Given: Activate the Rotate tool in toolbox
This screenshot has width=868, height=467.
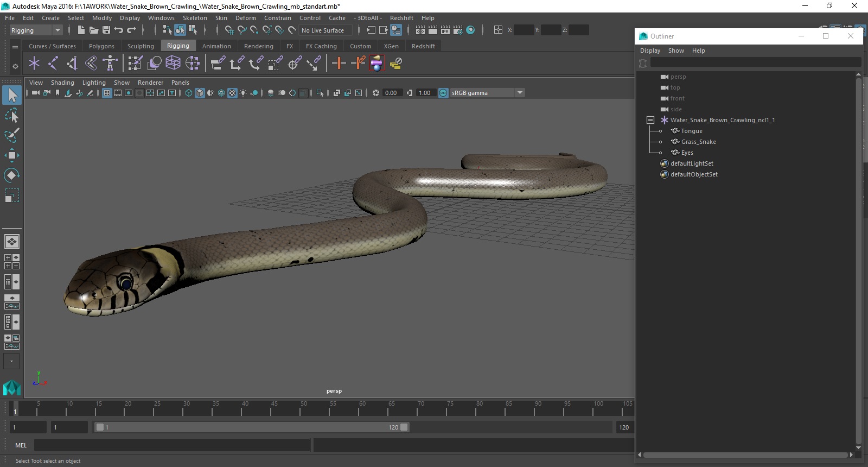Looking at the screenshot, I should (12, 175).
